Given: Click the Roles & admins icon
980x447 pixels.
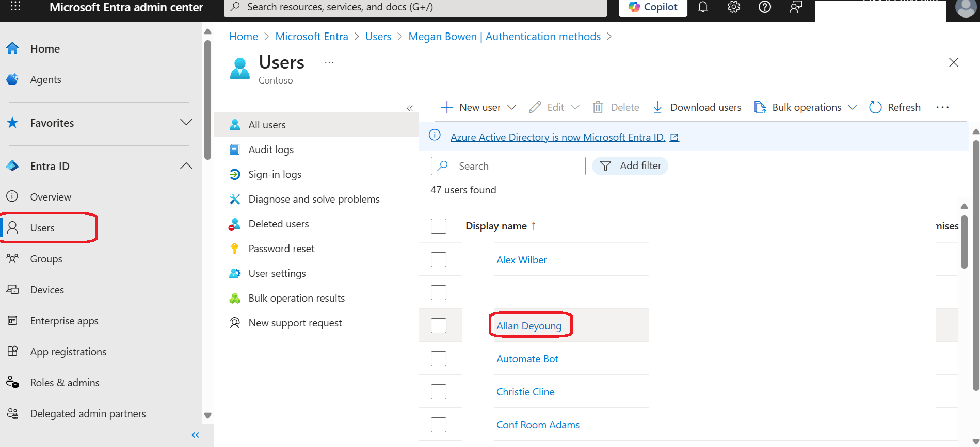Looking at the screenshot, I should 12,382.
